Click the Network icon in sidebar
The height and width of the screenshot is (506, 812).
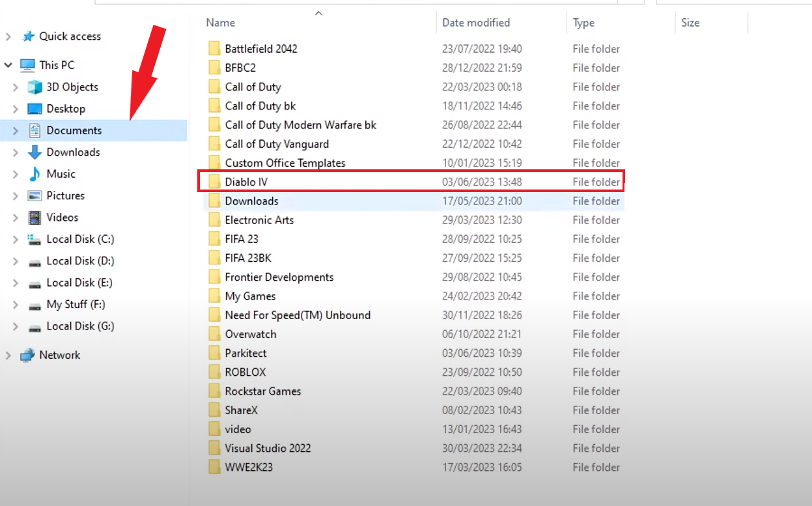pyautogui.click(x=27, y=356)
